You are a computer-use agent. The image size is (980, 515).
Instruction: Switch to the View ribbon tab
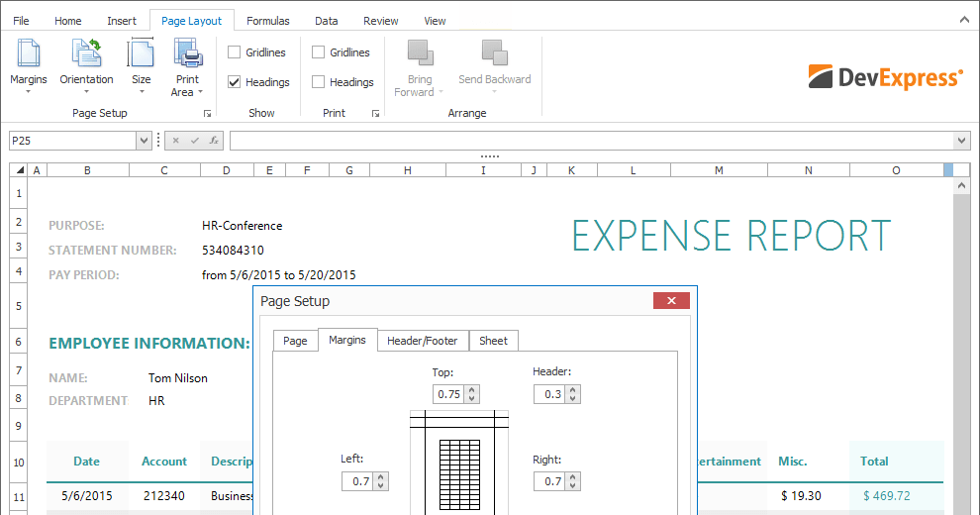(x=435, y=21)
